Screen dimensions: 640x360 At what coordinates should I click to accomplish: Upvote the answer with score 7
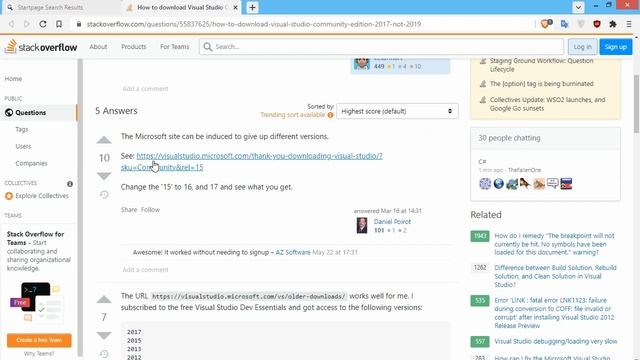point(104,300)
